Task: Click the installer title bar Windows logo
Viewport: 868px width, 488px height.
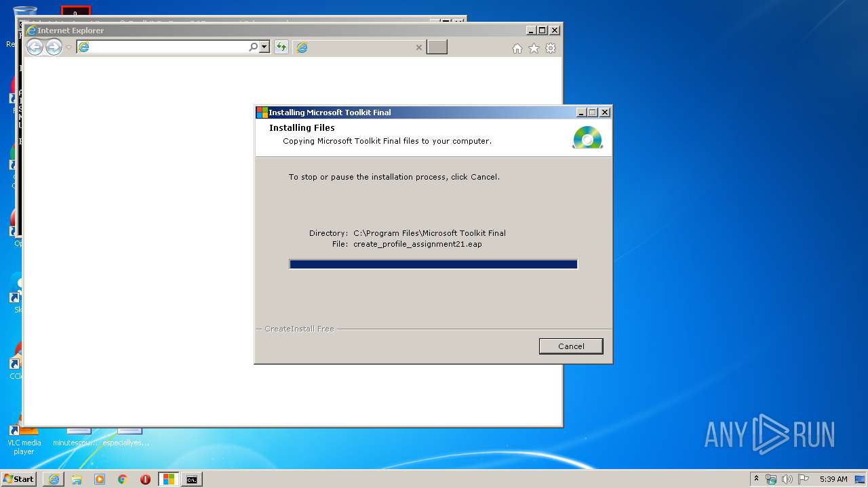Action: (x=262, y=113)
